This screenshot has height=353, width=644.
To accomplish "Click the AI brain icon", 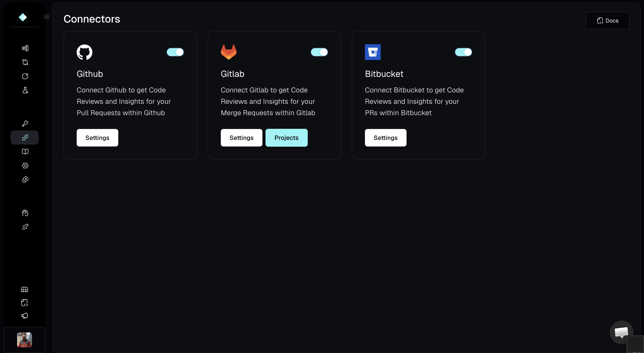I will (25, 213).
